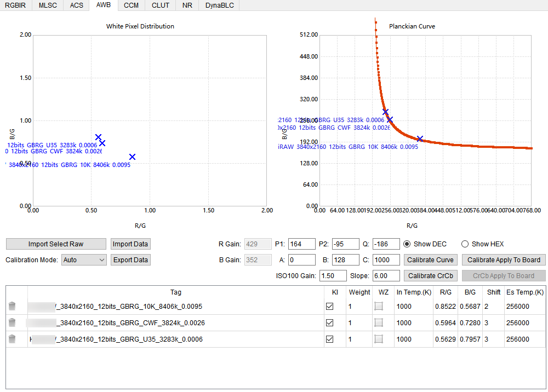Toggle KI checkbox for the 10K row
The image size is (548, 392).
click(329, 307)
